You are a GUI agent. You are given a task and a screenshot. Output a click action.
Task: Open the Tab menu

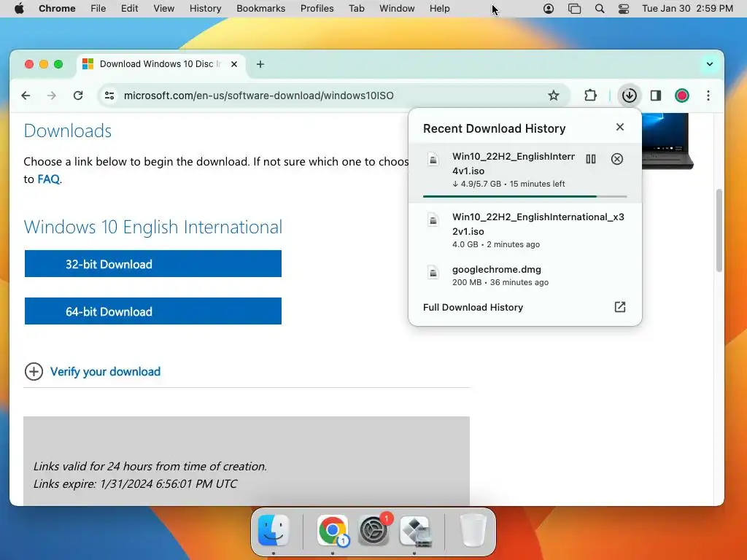point(356,9)
